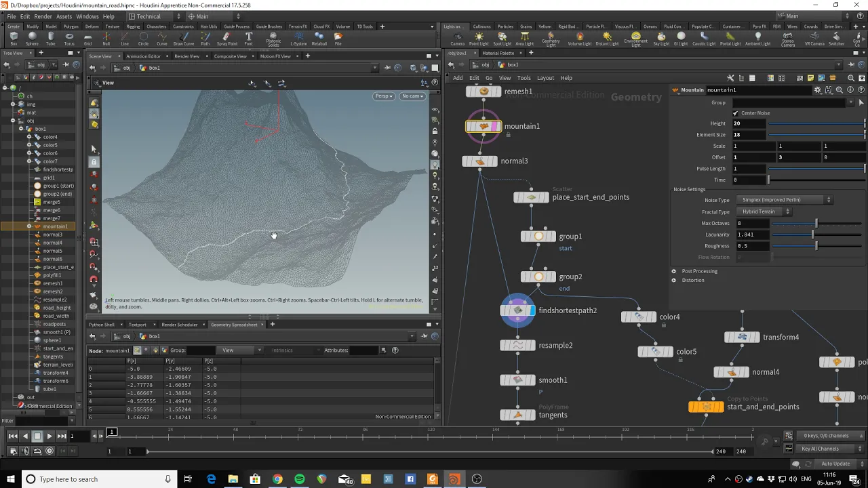Add a Camera from the lights shelf
Image resolution: width=868 pixels, height=488 pixels.
[x=458, y=39]
